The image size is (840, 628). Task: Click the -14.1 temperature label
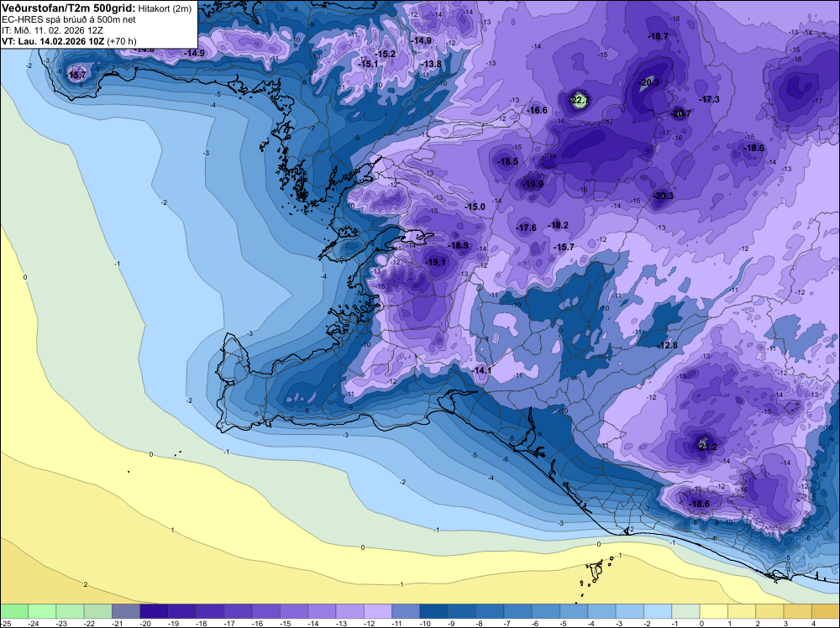point(481,370)
